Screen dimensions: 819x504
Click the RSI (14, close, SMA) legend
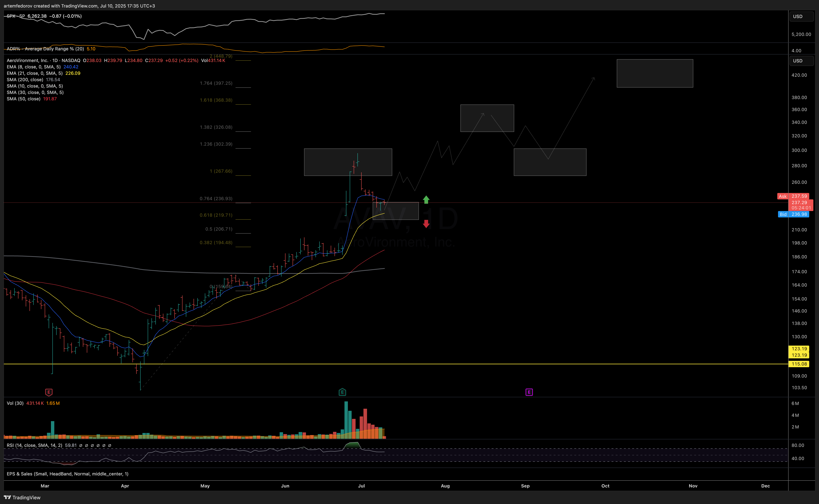click(x=34, y=445)
